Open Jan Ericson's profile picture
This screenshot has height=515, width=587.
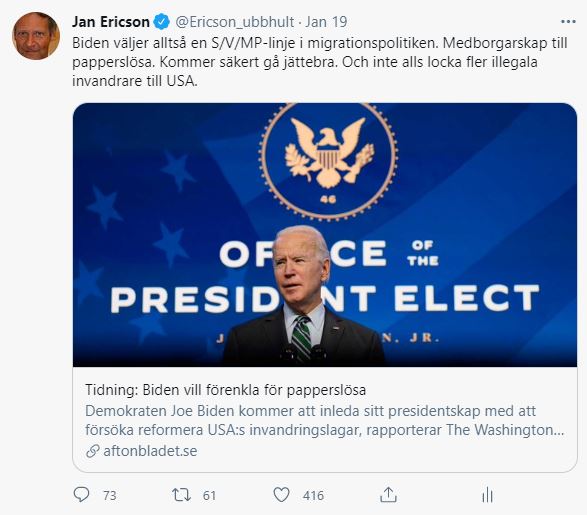[x=36, y=36]
